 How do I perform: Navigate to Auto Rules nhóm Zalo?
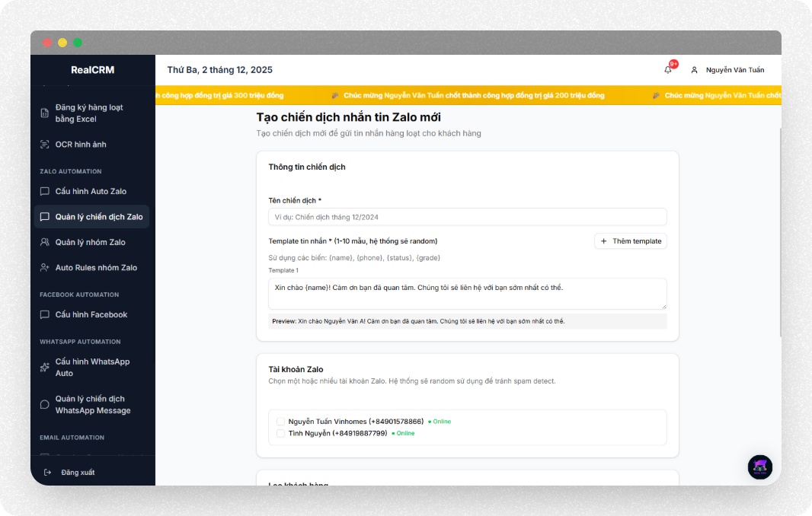point(91,268)
